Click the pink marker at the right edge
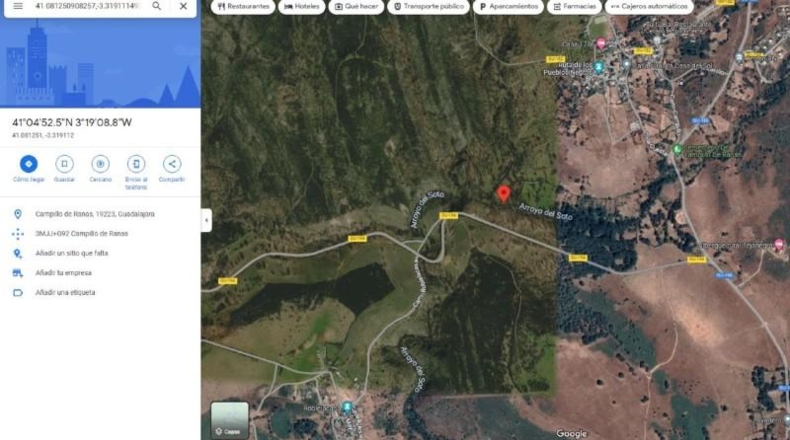 click(779, 245)
